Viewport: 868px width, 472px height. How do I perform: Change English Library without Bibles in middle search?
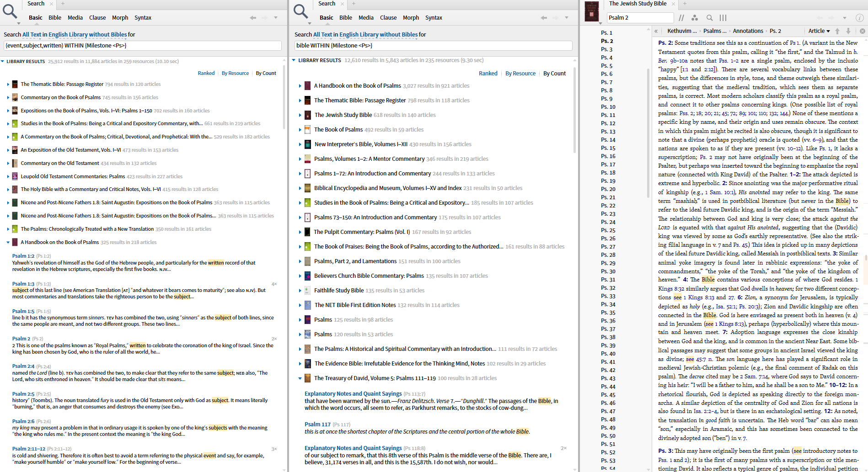tap(378, 35)
